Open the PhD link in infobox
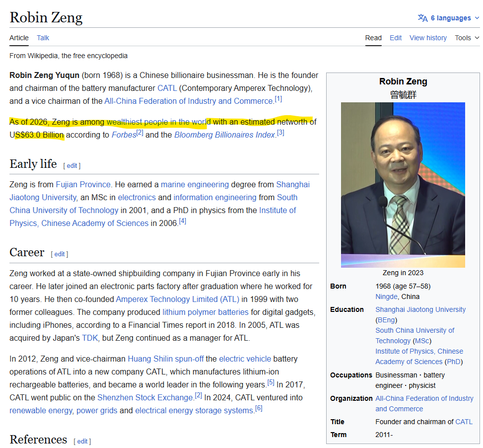This screenshot has height=448, width=483. pos(454,362)
